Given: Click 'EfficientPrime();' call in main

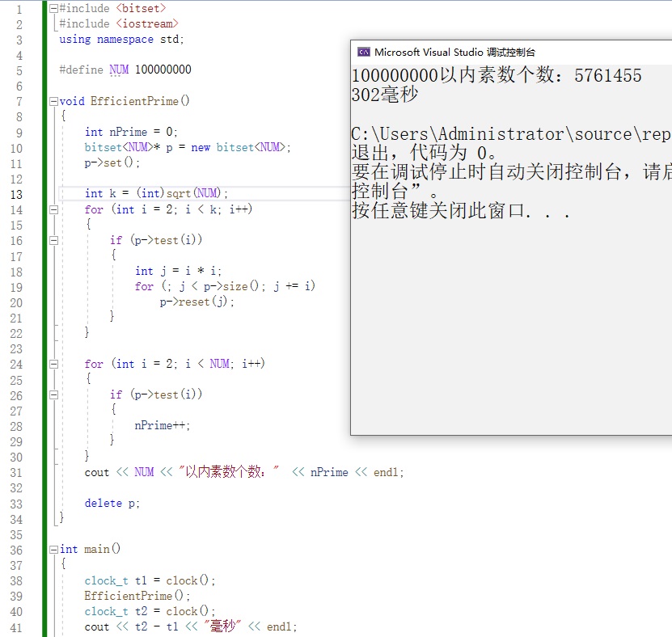Looking at the screenshot, I should point(137,596).
